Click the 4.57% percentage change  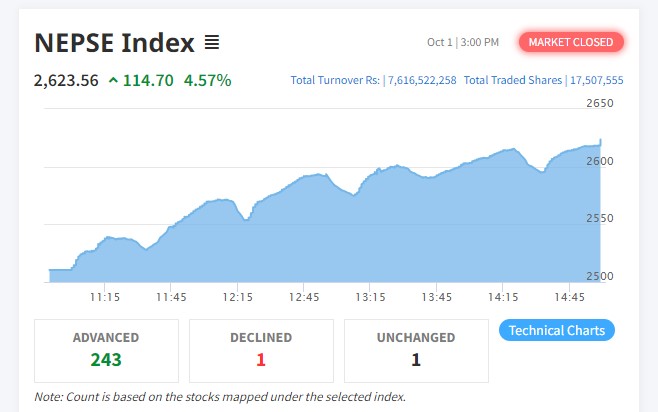click(207, 80)
